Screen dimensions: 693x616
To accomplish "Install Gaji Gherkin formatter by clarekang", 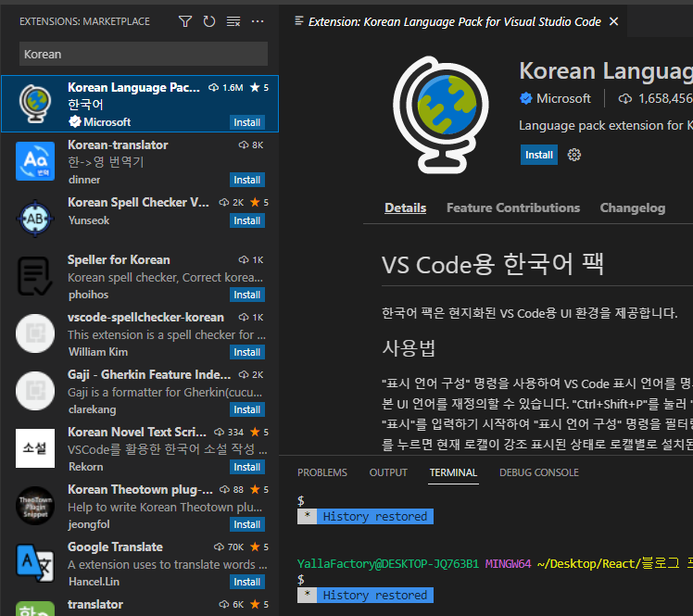I will 247,409.
